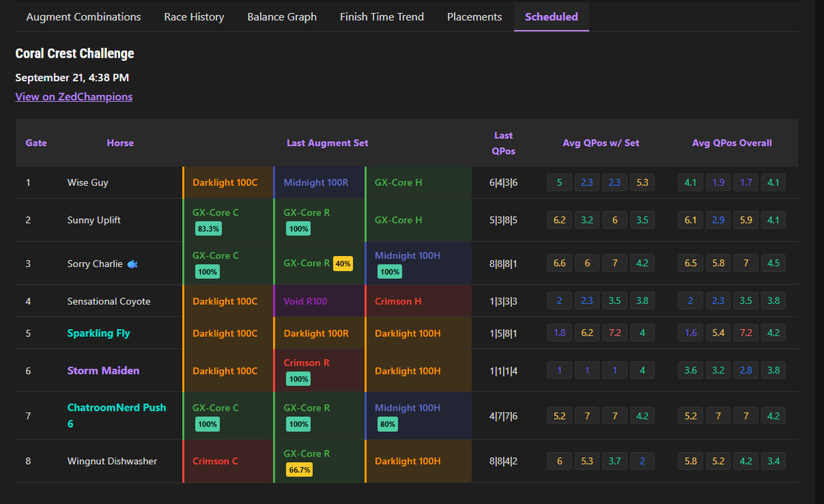Switch to the Race History tab

click(x=194, y=16)
